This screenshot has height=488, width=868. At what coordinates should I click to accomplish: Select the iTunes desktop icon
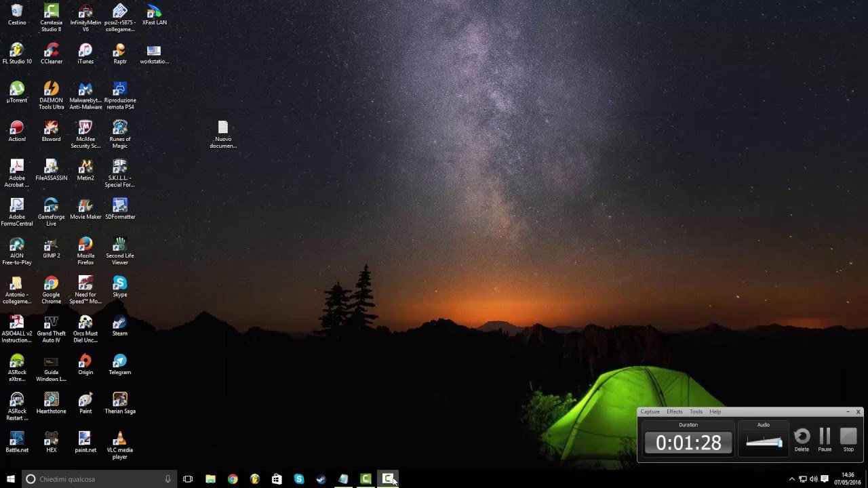[85, 54]
